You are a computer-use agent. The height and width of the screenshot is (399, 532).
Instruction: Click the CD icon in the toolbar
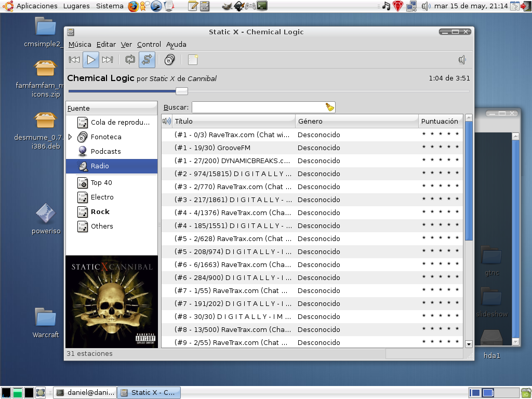point(169,60)
